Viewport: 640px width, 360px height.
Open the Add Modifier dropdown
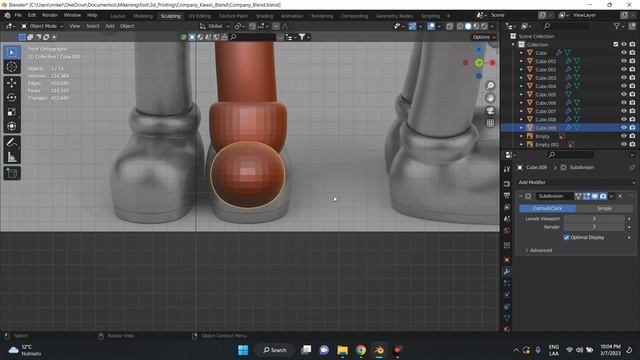(x=576, y=182)
